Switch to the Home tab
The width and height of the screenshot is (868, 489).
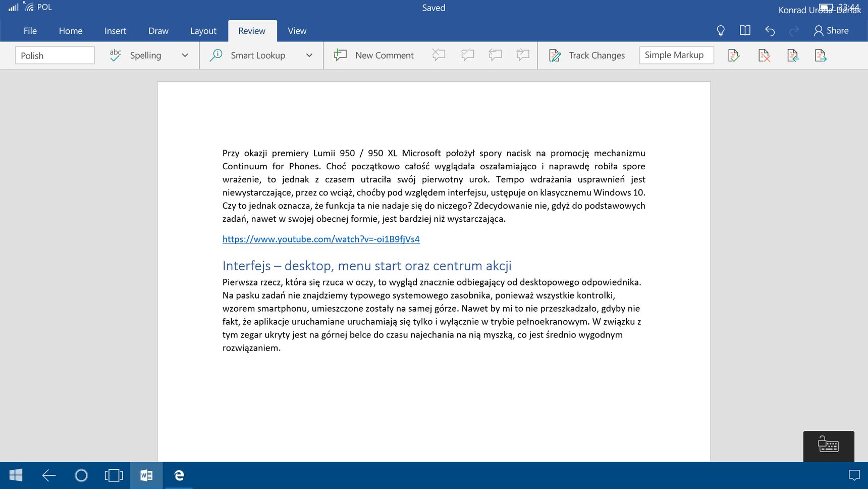[x=71, y=31]
